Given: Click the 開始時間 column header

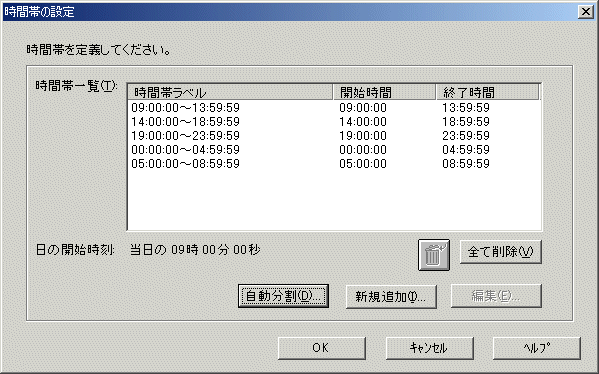Looking at the screenshot, I should pyautogui.click(x=385, y=92).
